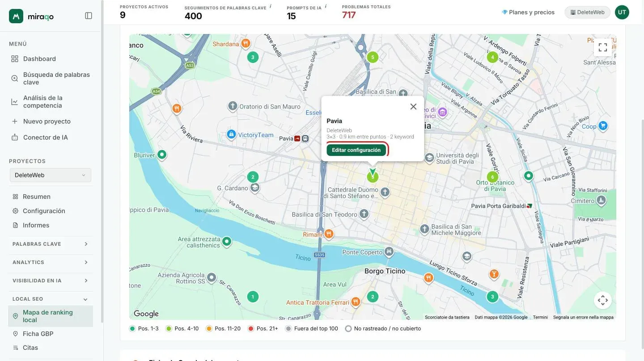Click the VictoryTeam map pin
This screenshot has width=644, height=361.
click(231, 134)
